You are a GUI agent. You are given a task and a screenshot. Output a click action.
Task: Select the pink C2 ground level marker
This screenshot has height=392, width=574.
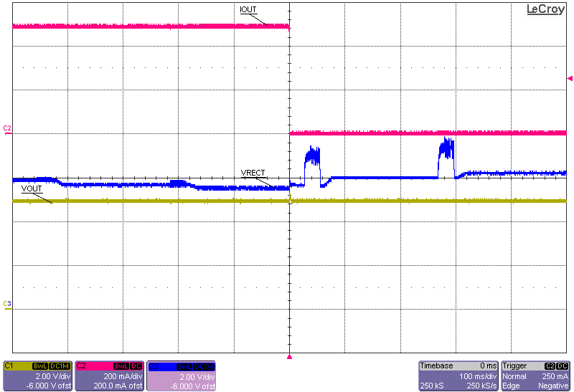point(7,130)
